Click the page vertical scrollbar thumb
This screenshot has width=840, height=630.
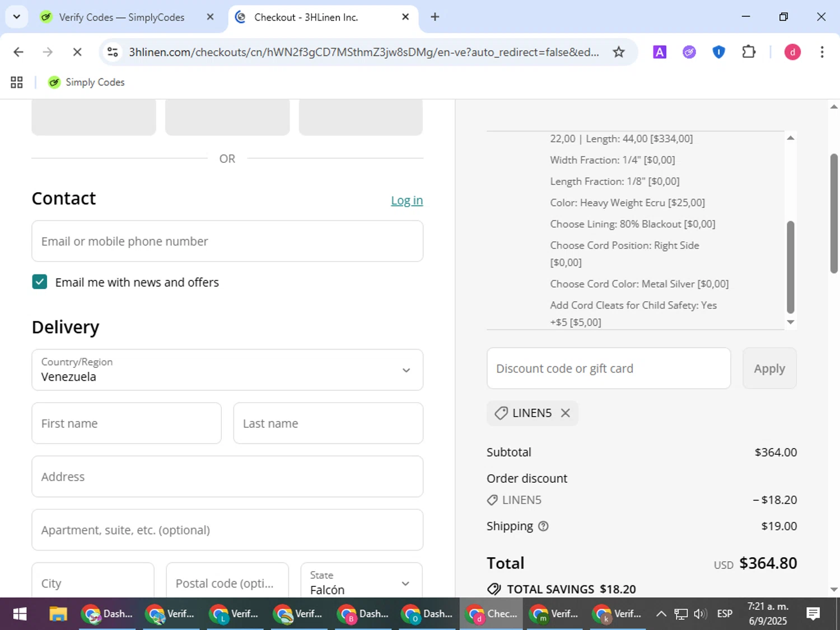tap(834, 213)
